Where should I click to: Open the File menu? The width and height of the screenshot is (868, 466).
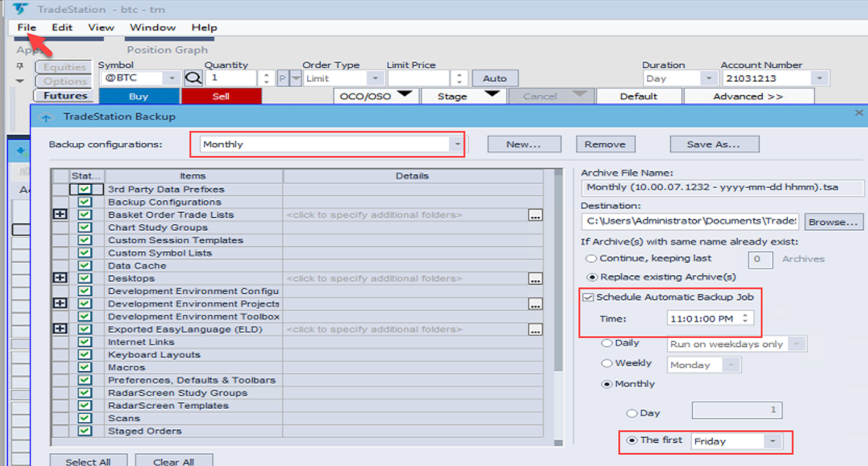(27, 27)
